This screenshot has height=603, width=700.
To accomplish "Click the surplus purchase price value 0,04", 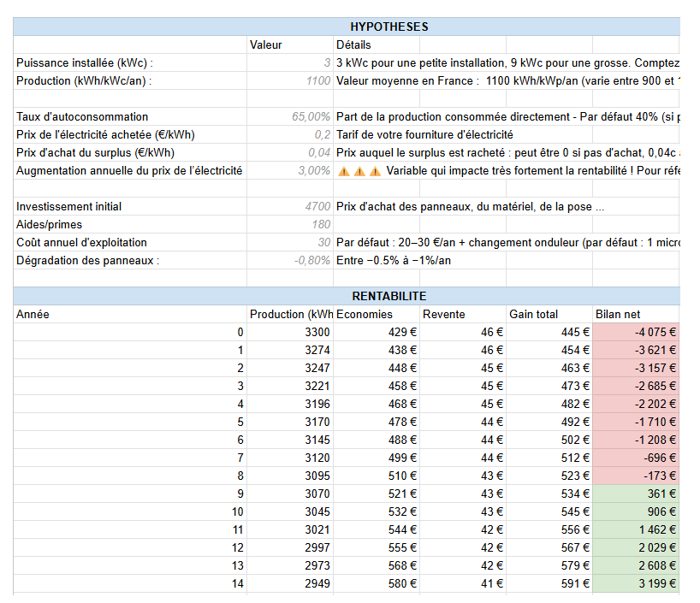I will click(290, 152).
